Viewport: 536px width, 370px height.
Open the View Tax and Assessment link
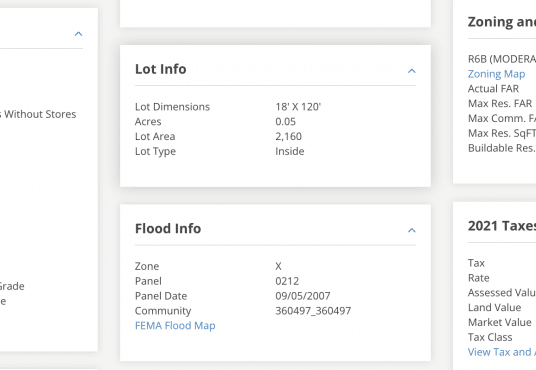502,352
